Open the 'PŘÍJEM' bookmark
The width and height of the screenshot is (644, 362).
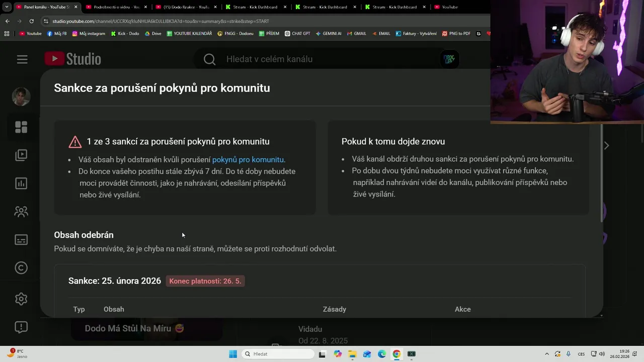(269, 34)
